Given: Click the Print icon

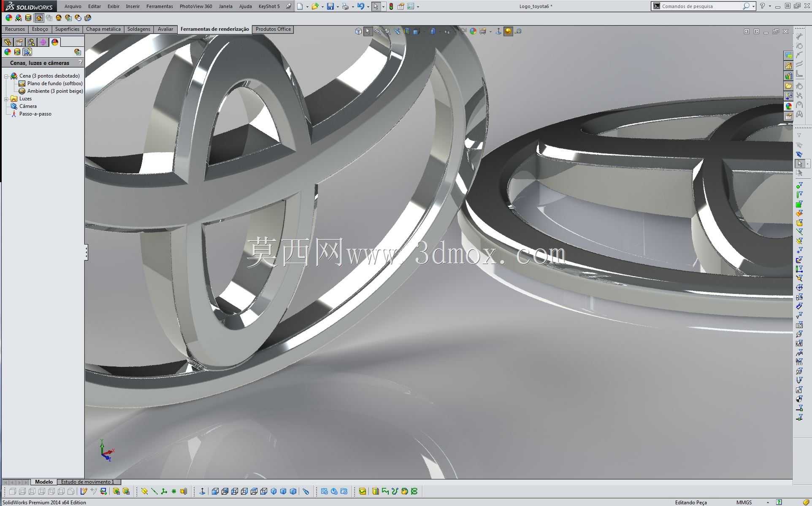Looking at the screenshot, I should pyautogui.click(x=345, y=6).
